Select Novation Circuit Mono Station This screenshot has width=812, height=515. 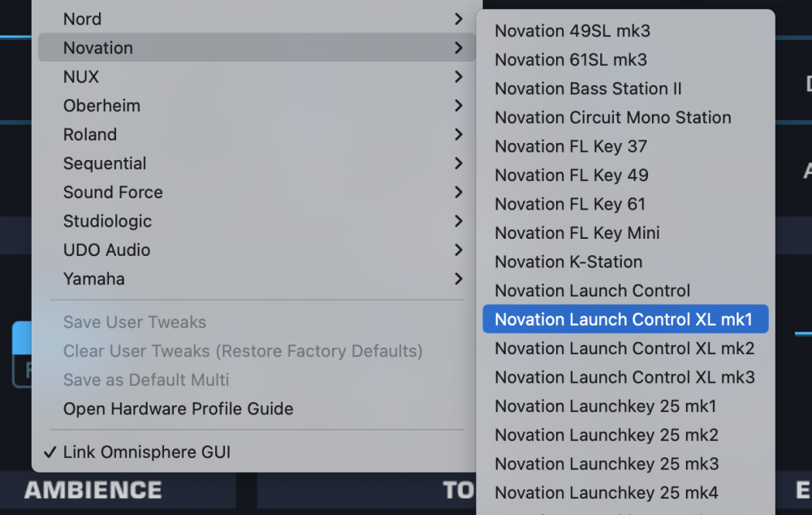(x=612, y=118)
